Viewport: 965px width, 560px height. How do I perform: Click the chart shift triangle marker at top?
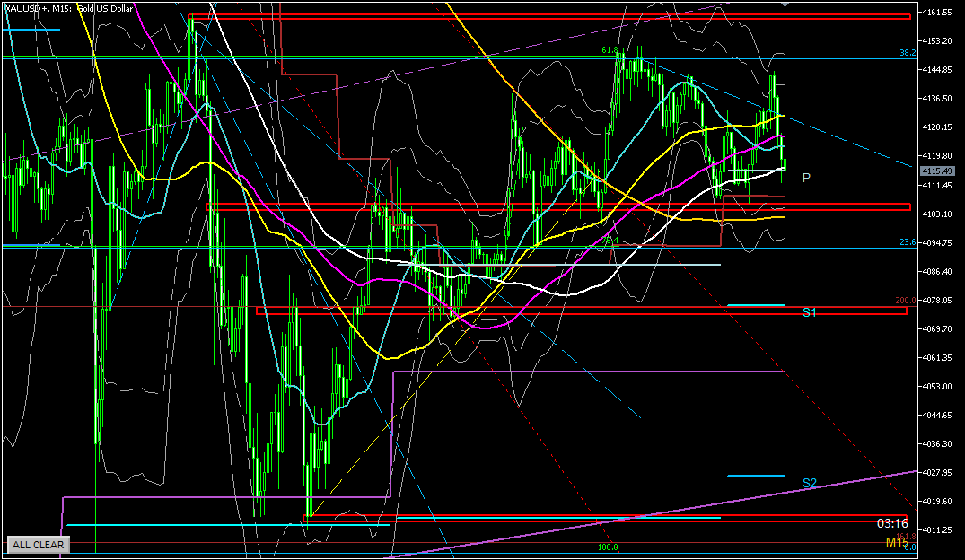[x=786, y=4]
